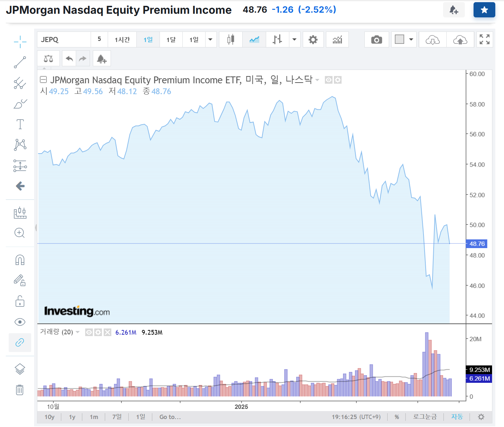504x427 pixels.
Task: Select the 1시간 interval
Action: point(122,39)
